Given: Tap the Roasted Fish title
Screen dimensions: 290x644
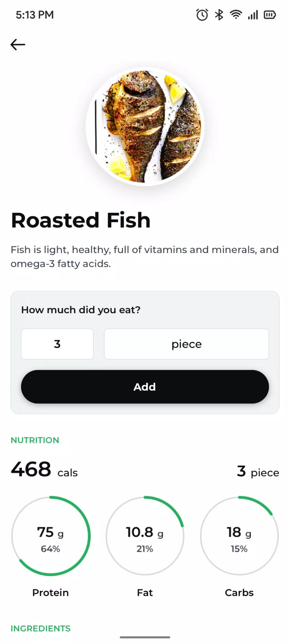Looking at the screenshot, I should coord(81,220).
